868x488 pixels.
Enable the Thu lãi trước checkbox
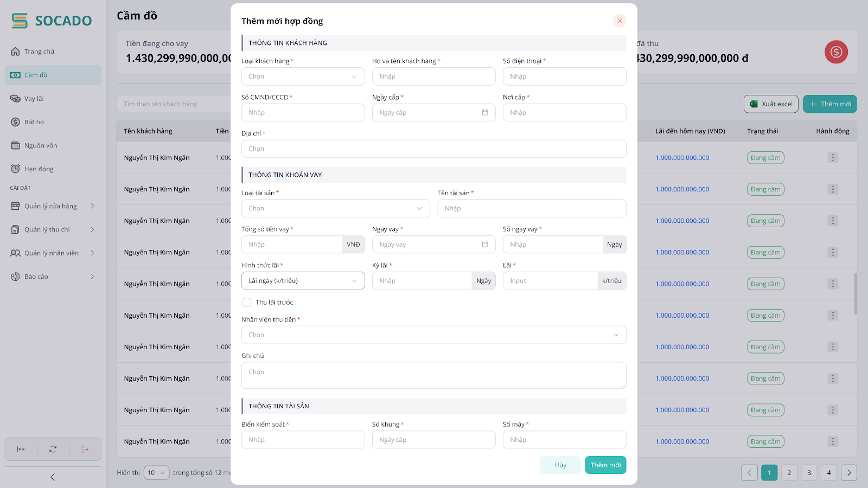click(x=247, y=303)
